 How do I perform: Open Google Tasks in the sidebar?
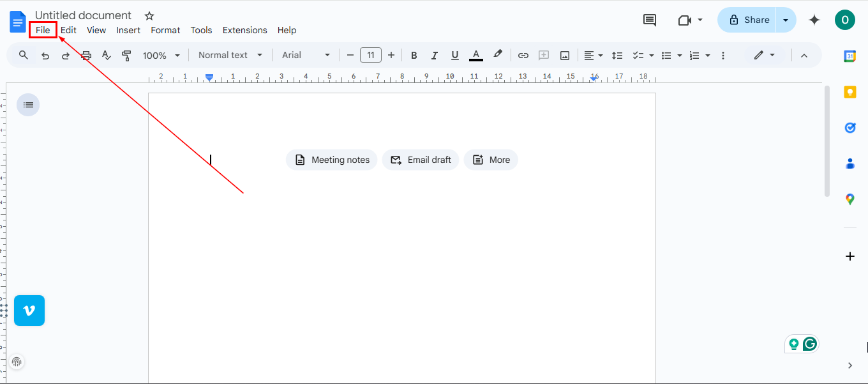850,127
